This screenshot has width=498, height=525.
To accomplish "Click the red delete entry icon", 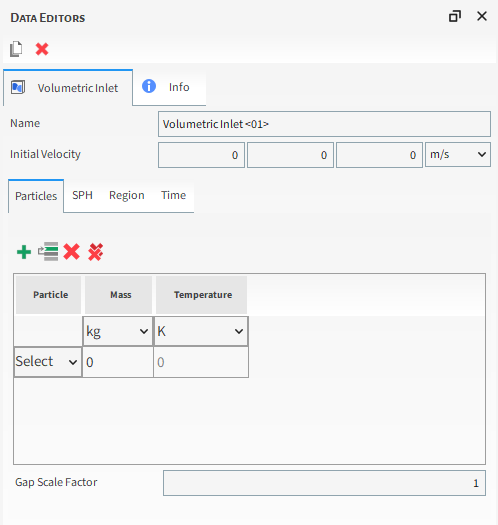I will tap(42, 49).
